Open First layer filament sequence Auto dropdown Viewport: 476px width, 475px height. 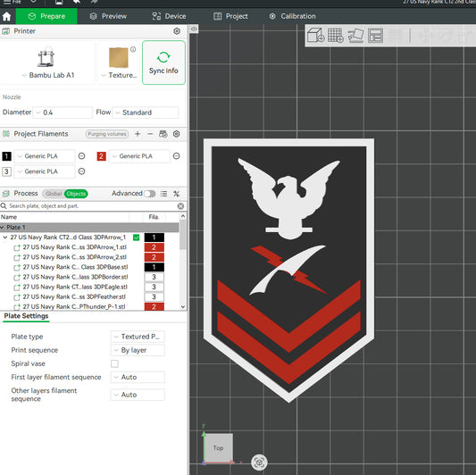tap(138, 378)
